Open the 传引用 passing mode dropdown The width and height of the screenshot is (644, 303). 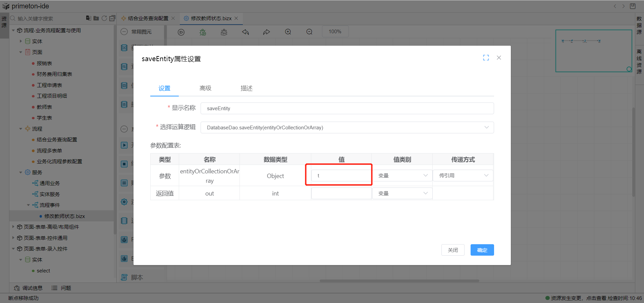click(x=463, y=176)
